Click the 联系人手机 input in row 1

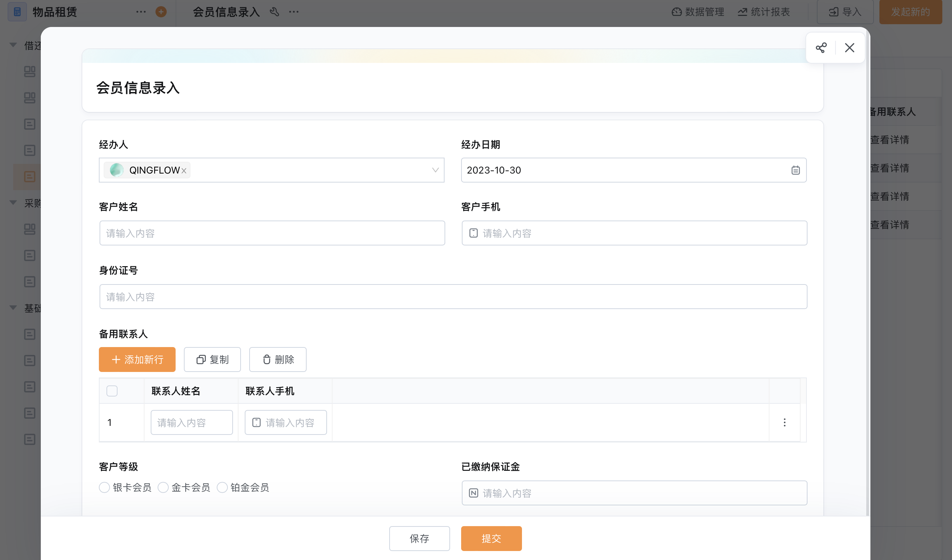pyautogui.click(x=286, y=422)
